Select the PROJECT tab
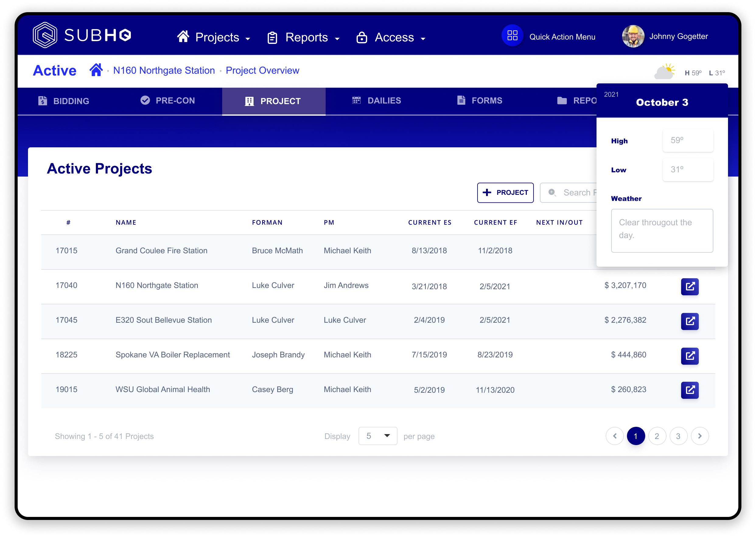Viewport: 756px width, 537px height. (274, 101)
